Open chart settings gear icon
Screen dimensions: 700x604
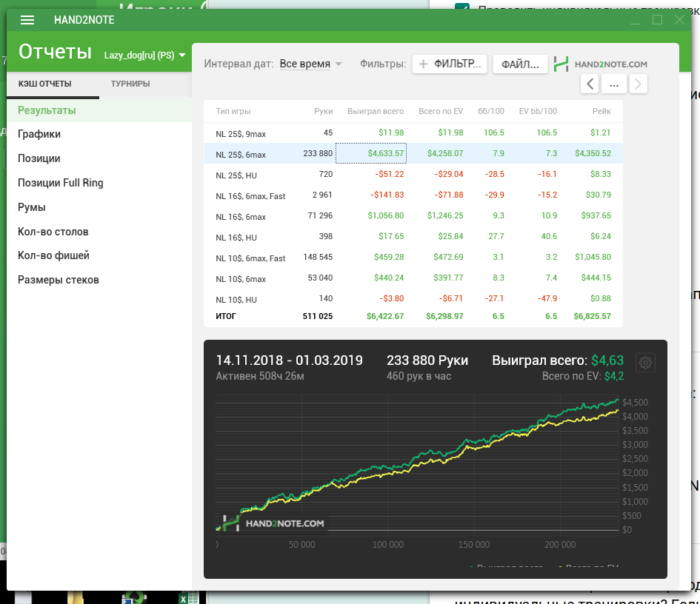[645, 363]
